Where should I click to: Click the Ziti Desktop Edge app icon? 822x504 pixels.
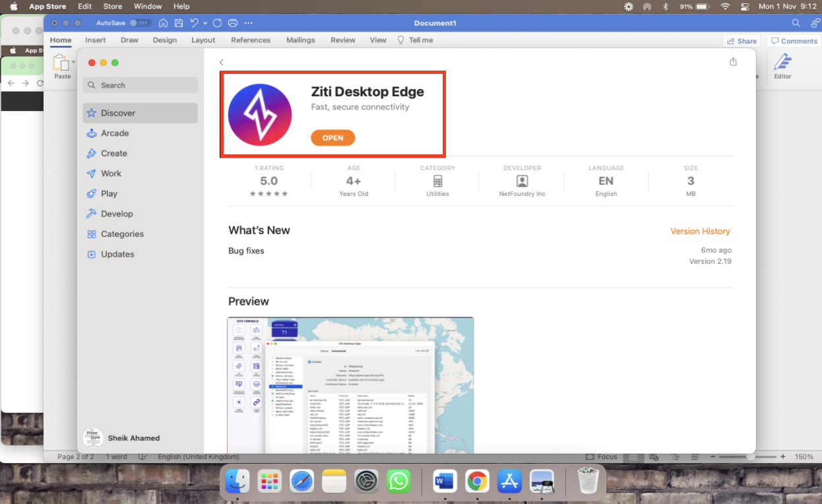260,114
